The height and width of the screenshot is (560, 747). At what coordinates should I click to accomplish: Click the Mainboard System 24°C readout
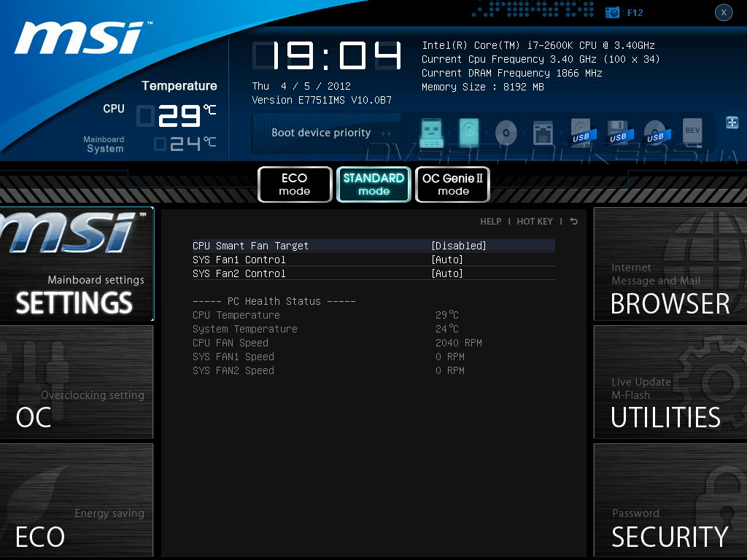pyautogui.click(x=185, y=144)
